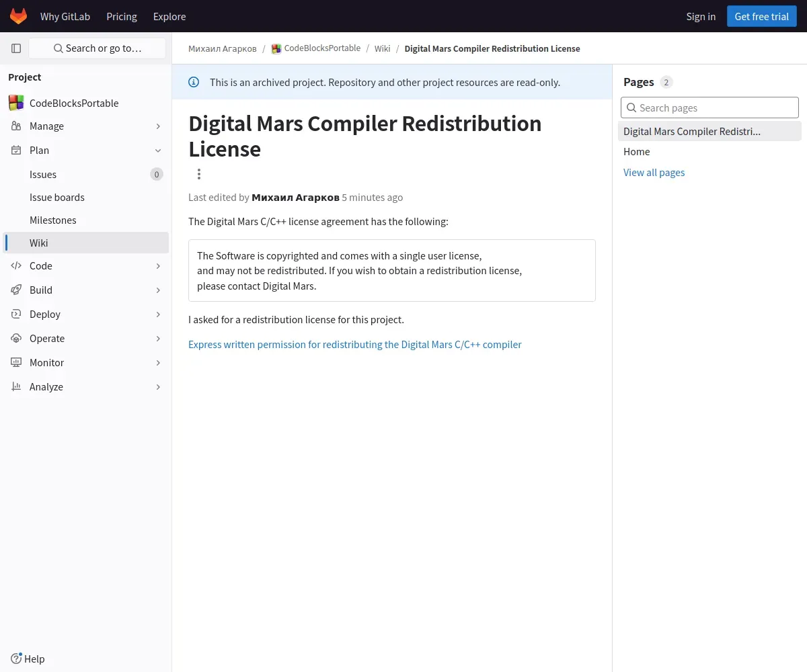The height and width of the screenshot is (672, 807).
Task: Open the Pricing menu item
Action: tap(122, 16)
